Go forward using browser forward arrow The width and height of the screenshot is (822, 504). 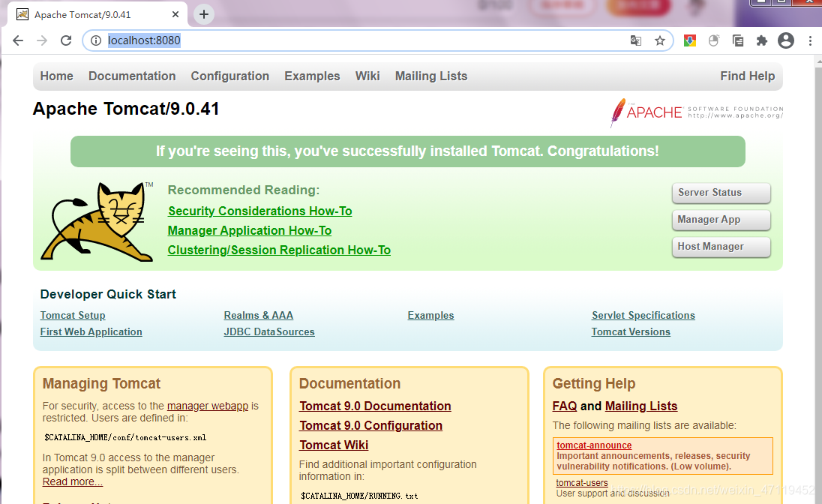42,40
